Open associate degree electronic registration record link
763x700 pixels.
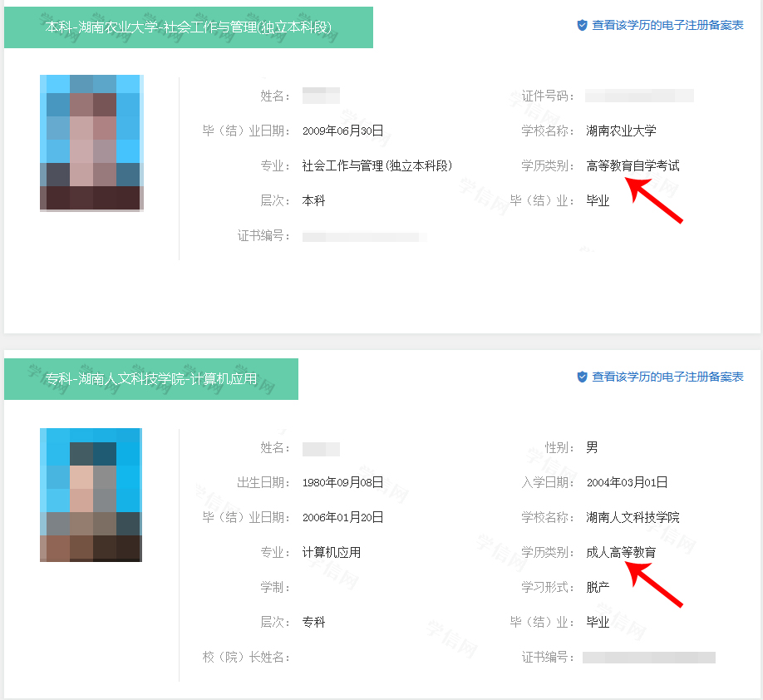coord(667,377)
